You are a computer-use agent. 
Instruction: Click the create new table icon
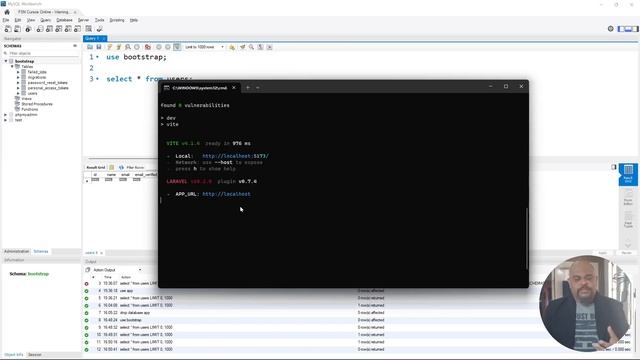click(x=49, y=29)
